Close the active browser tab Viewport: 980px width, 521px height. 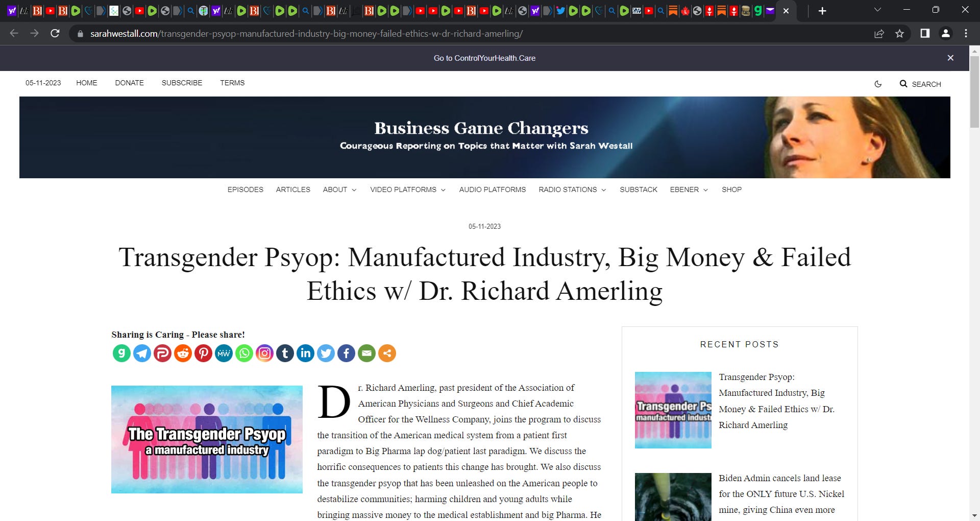[x=786, y=11]
